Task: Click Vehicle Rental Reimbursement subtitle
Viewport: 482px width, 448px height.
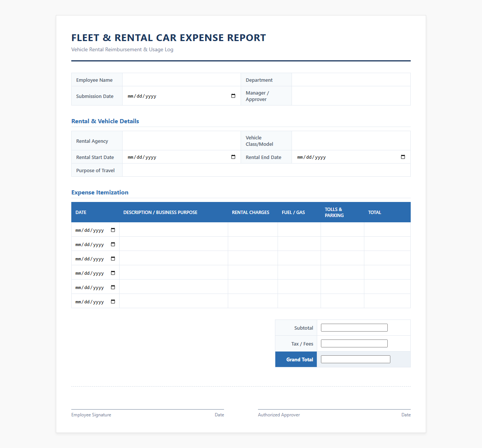Action: [122, 49]
